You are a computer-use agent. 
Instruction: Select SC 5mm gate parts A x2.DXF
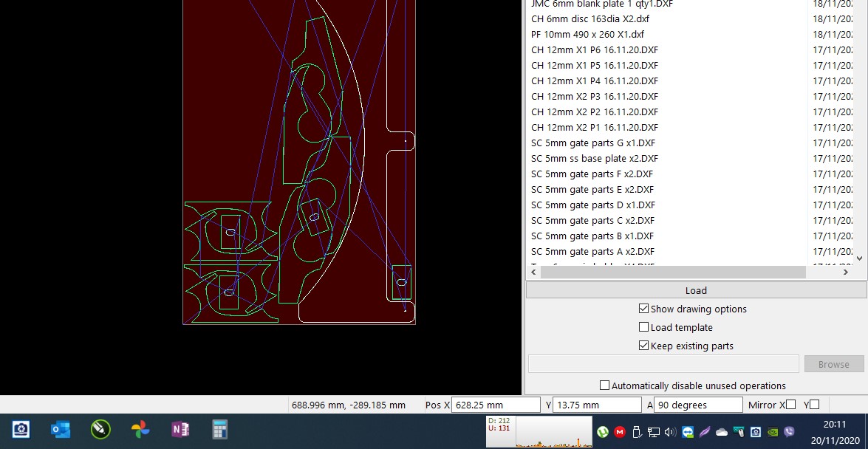tap(592, 251)
